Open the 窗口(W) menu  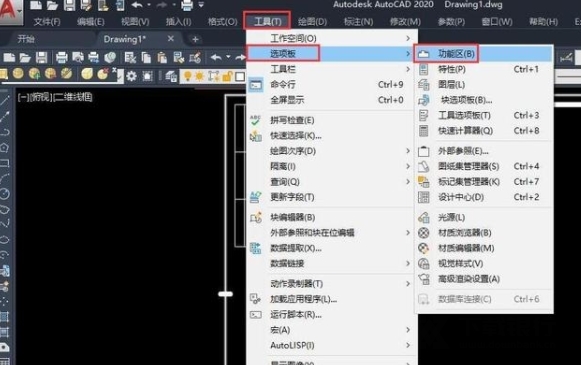tap(497, 22)
